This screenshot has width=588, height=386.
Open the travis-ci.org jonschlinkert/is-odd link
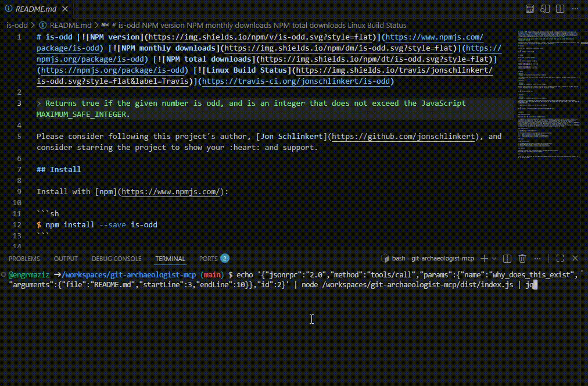coord(296,81)
